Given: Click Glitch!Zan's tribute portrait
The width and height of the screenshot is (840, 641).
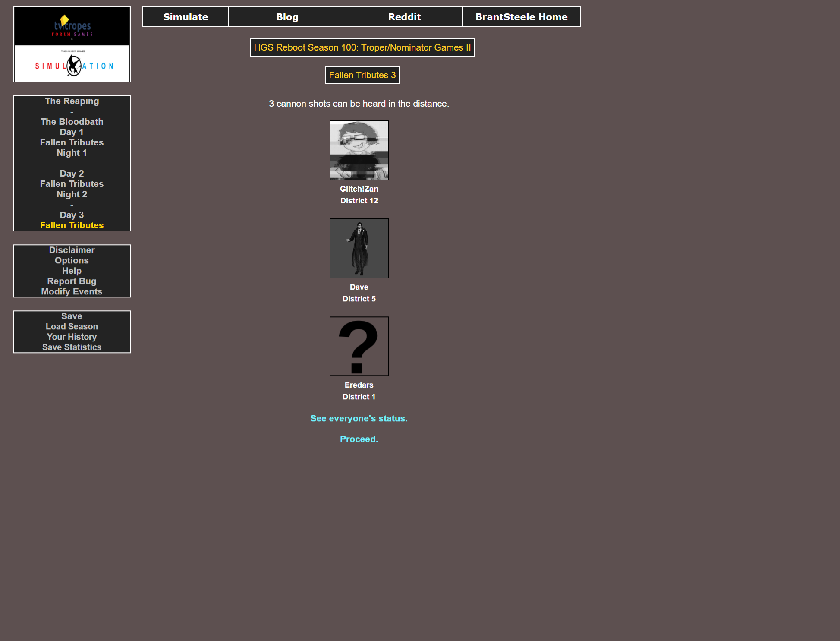Looking at the screenshot, I should [x=359, y=150].
